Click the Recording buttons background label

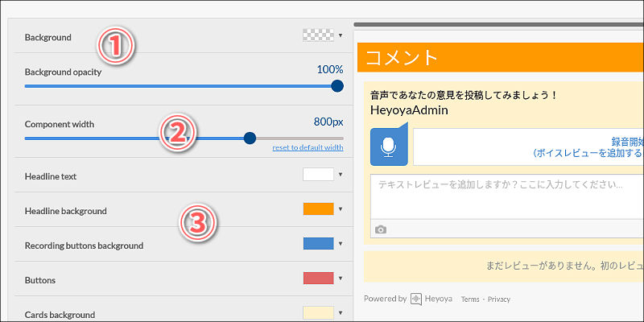84,246
